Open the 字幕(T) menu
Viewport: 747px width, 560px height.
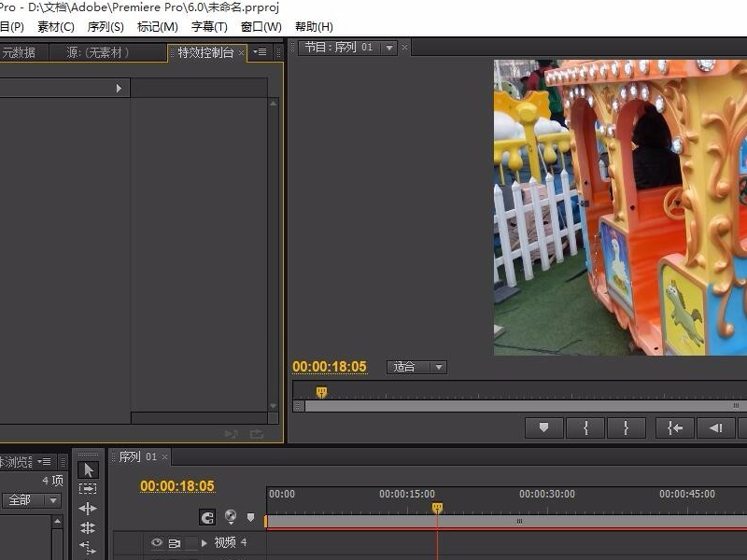tap(209, 27)
